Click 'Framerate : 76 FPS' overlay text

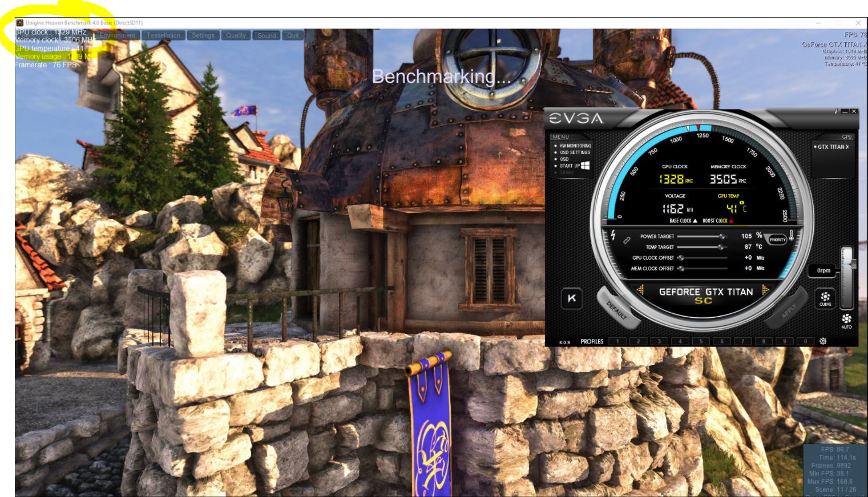click(46, 65)
